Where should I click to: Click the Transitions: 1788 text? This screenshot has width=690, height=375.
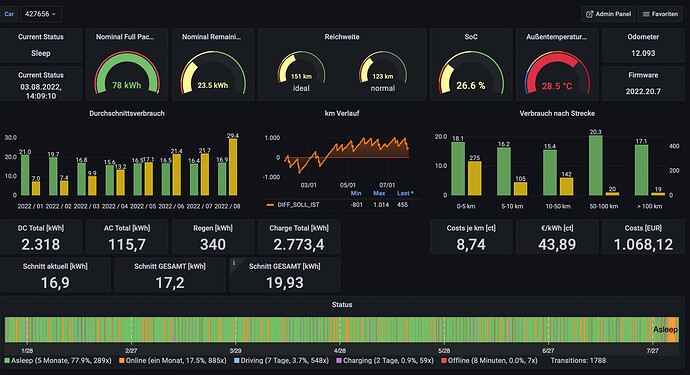pos(578,360)
